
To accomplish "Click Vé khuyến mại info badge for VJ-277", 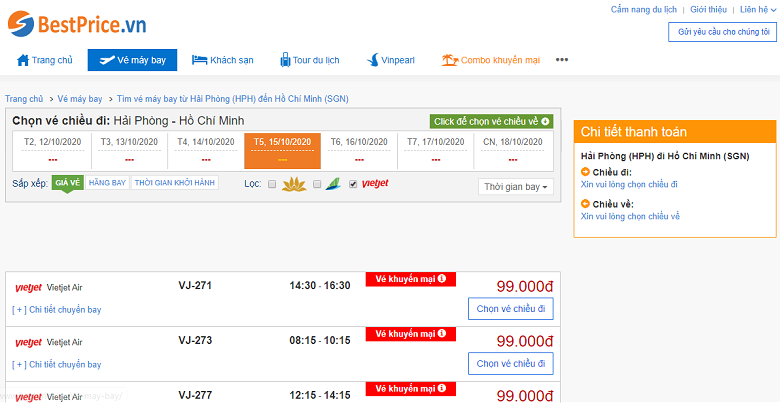I will (x=410, y=389).
